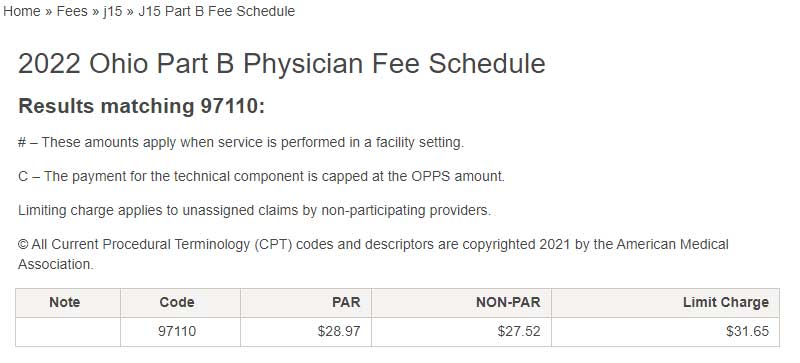The image size is (800, 363).
Task: Select the PAR column header
Action: pos(306,303)
